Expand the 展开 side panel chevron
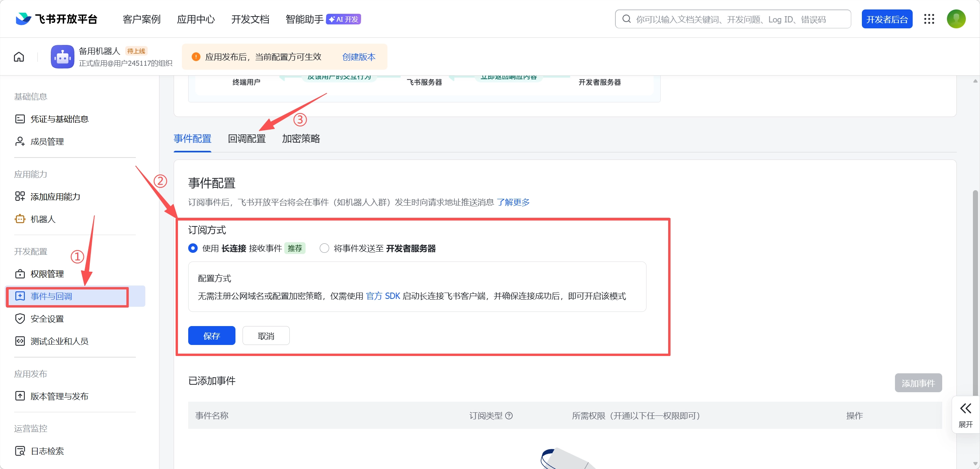Viewport: 980px width, 469px height. 965,409
